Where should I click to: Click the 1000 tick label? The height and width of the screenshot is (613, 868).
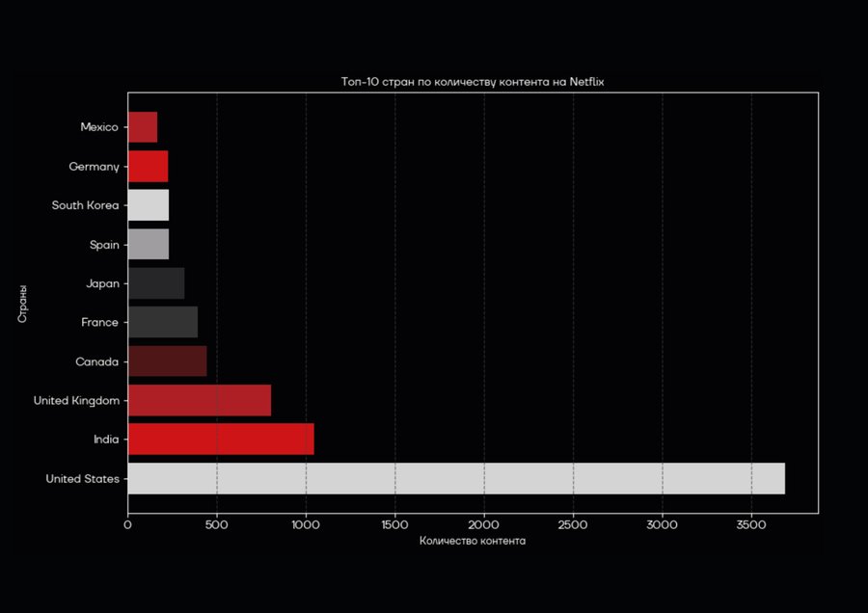pos(306,524)
